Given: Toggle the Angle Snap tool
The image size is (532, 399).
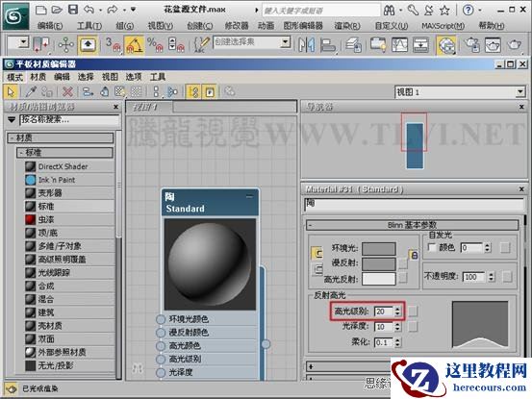Looking at the screenshot, I should pos(135,45).
